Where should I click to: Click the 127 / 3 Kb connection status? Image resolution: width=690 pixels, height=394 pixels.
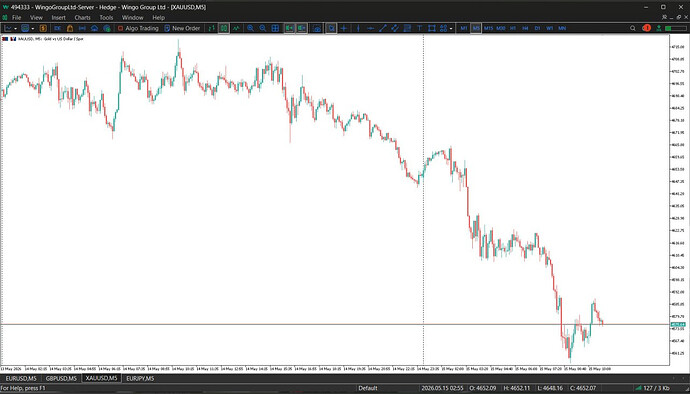pos(653,388)
